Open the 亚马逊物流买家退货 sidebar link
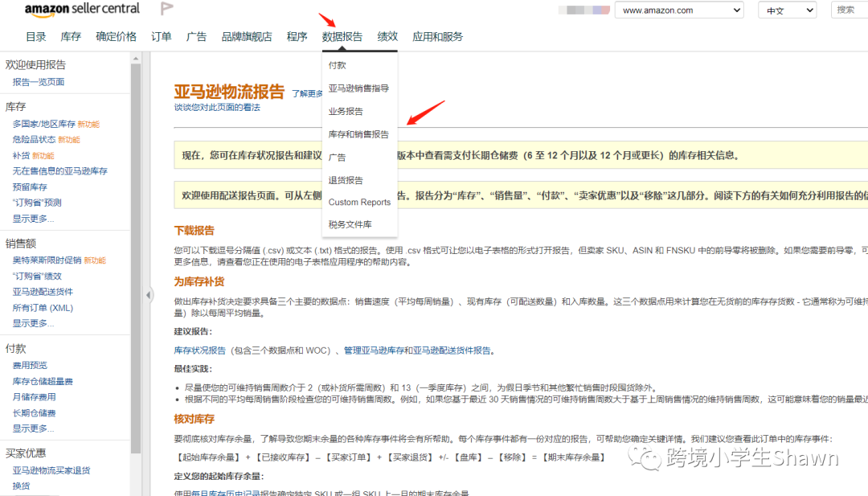868x496 pixels. (51, 470)
